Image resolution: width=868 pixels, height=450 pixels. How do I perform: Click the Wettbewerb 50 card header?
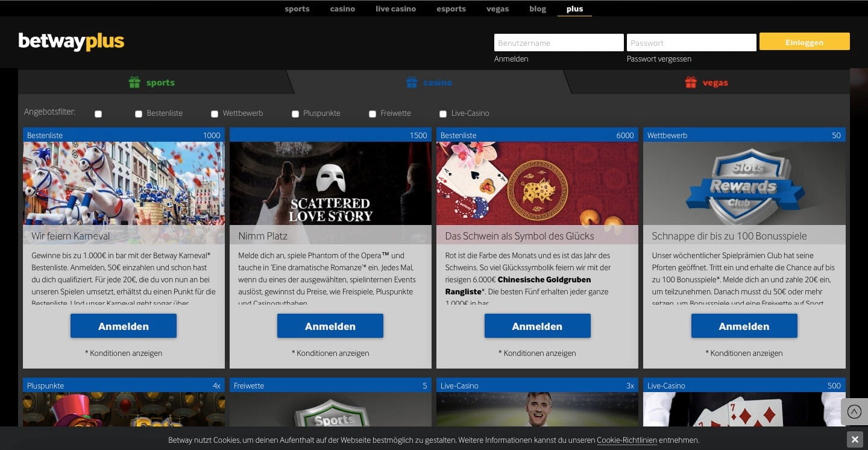(744, 135)
